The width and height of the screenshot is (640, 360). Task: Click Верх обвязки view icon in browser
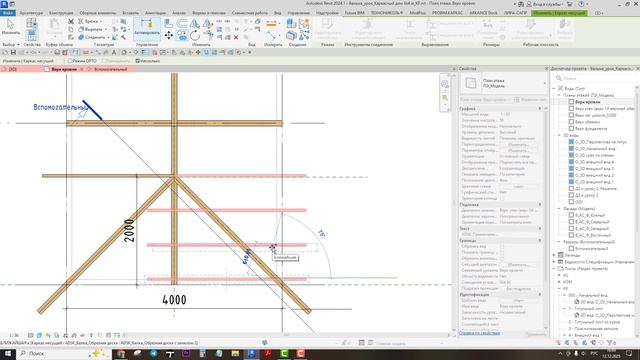[x=571, y=122]
